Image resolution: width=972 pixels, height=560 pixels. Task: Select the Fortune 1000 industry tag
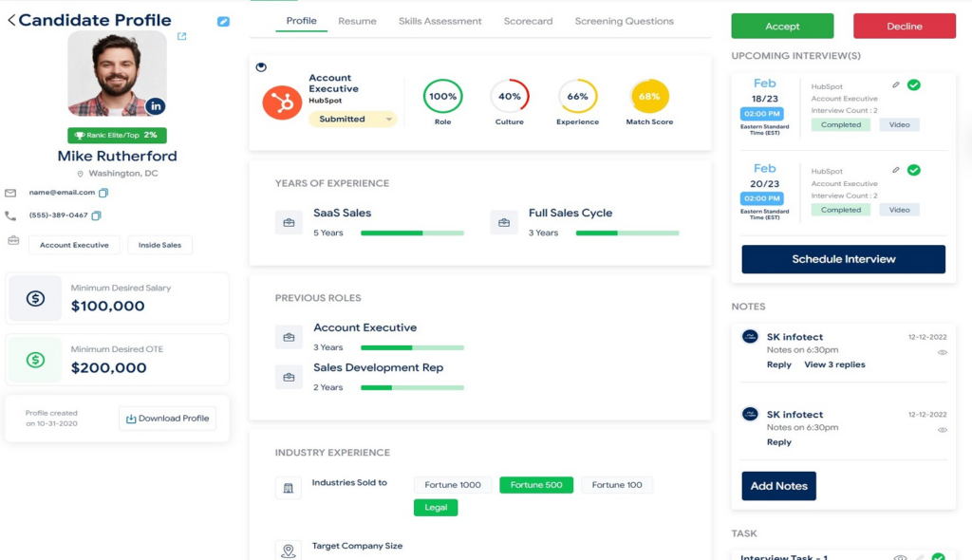(x=453, y=485)
